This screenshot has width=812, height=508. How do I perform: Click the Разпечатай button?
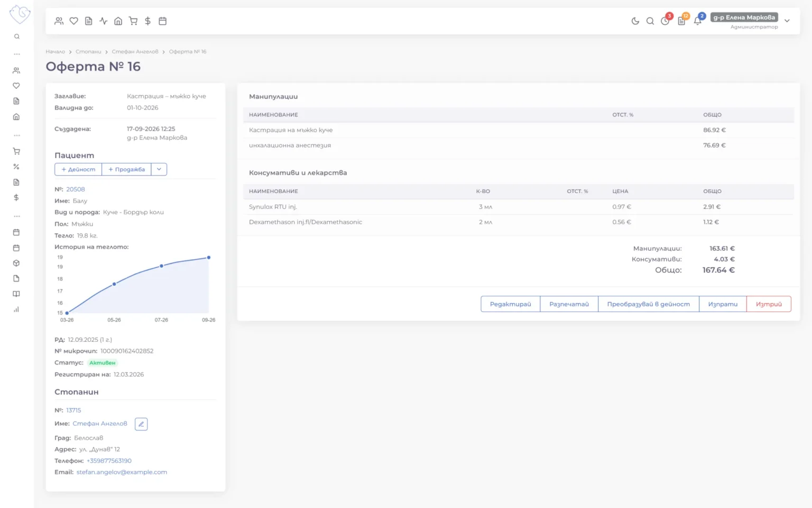coord(569,304)
